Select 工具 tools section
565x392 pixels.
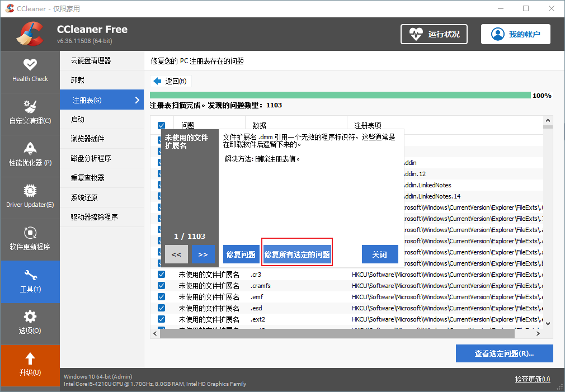pos(30,282)
